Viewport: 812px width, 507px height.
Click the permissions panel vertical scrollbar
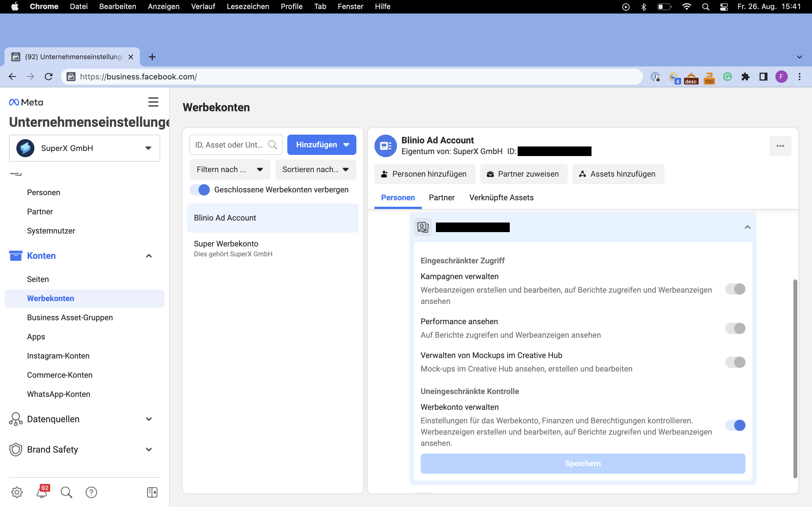(795, 378)
